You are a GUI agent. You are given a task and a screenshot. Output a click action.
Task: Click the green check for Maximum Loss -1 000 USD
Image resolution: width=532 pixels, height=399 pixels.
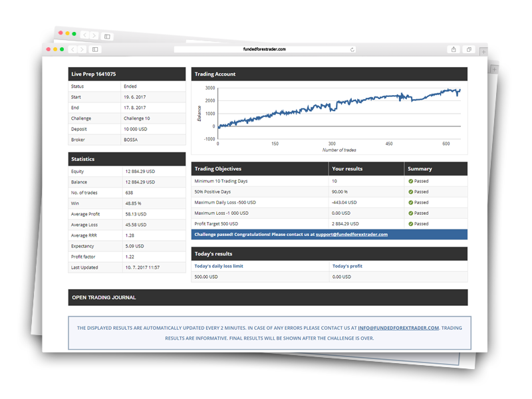tap(410, 213)
